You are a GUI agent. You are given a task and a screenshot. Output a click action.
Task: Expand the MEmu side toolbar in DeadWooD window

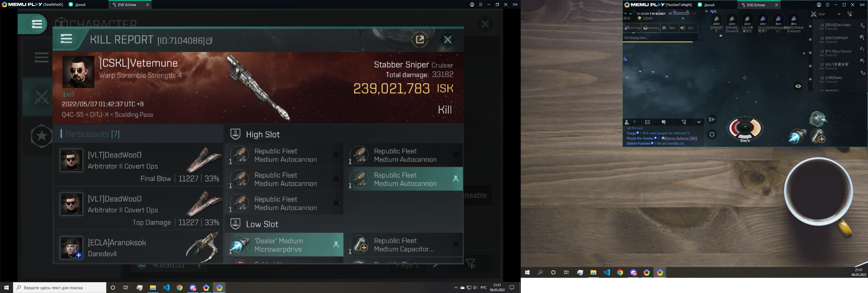pos(515,4)
